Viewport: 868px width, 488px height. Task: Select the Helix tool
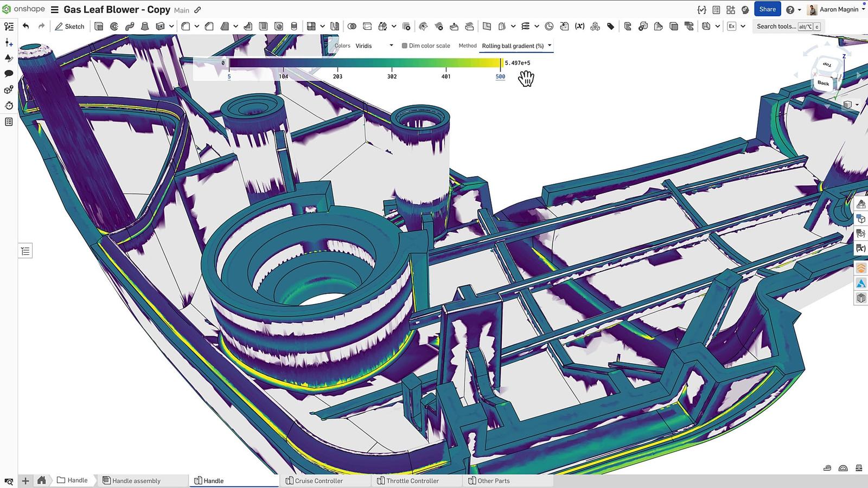click(x=526, y=26)
